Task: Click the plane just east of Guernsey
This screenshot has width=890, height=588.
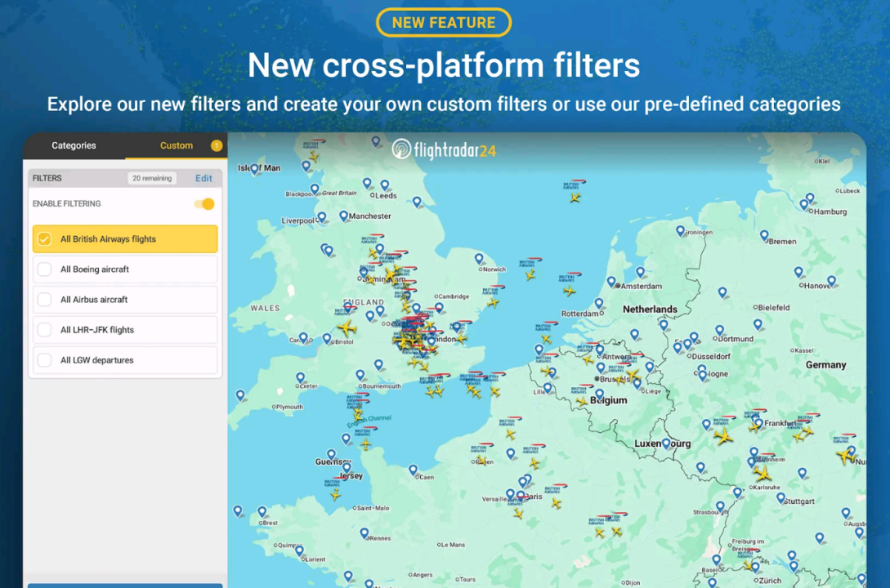Action: 365,444
